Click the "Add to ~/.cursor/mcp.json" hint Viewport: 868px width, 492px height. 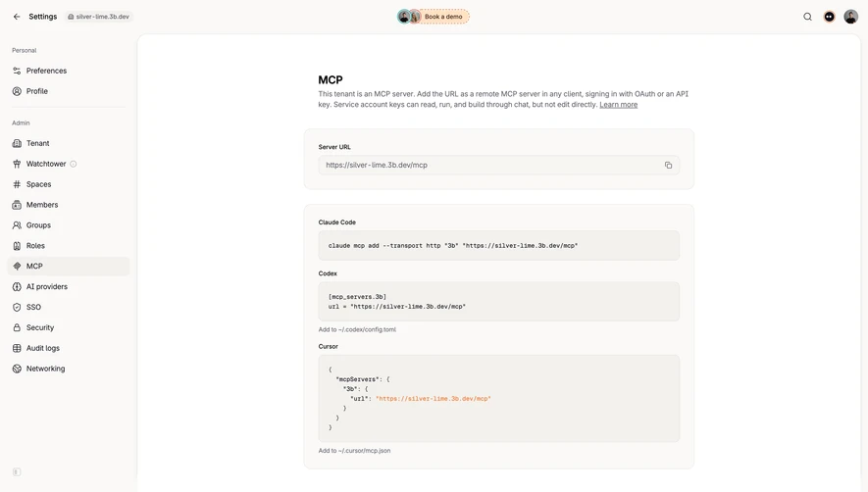[x=354, y=451]
